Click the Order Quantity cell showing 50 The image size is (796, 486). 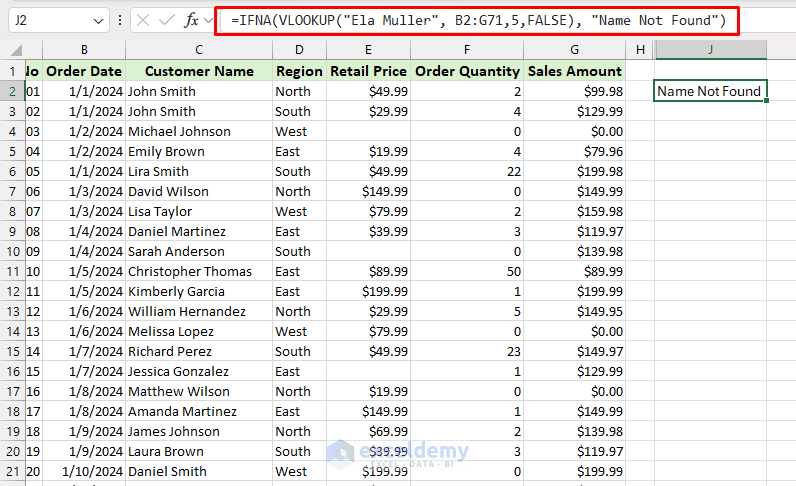coord(468,271)
